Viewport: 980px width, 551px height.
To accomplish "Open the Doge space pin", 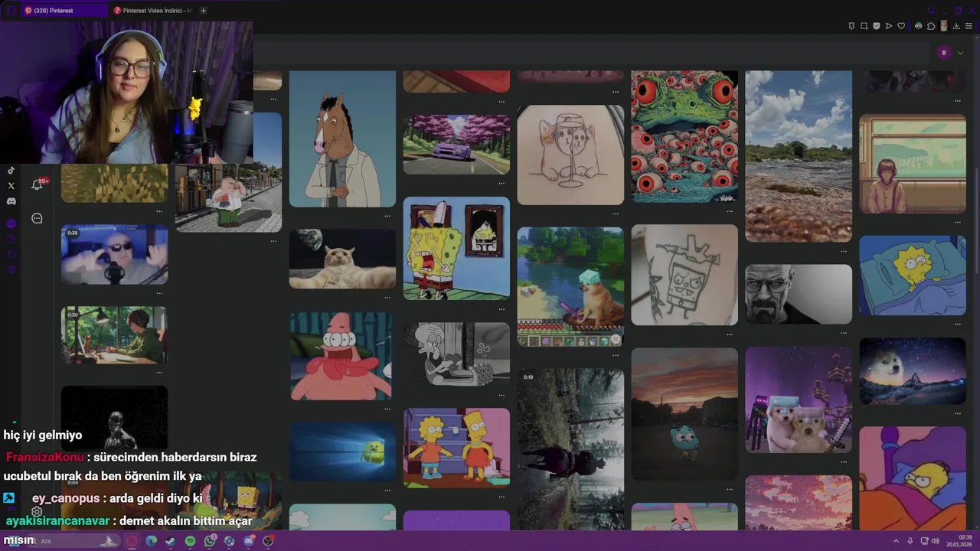I will (x=913, y=371).
